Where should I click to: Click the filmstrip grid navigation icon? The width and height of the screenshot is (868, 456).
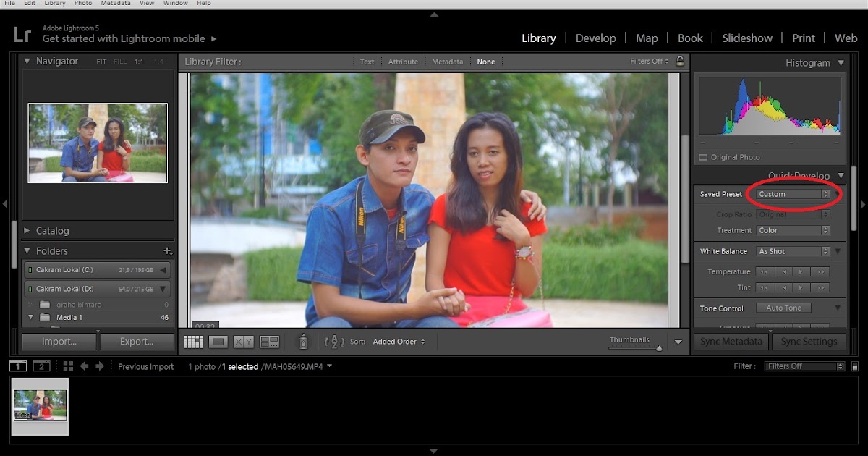point(68,366)
